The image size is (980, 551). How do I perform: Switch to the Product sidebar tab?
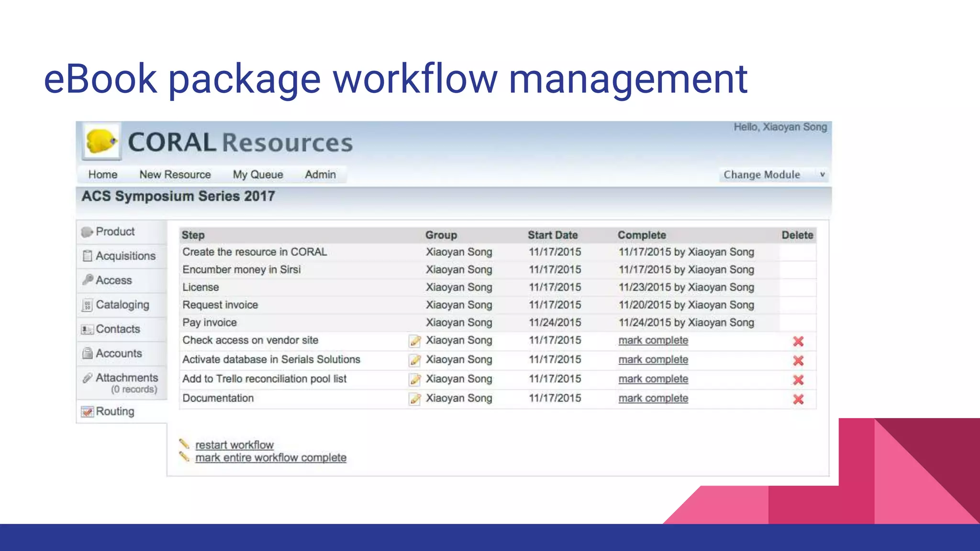click(x=122, y=232)
